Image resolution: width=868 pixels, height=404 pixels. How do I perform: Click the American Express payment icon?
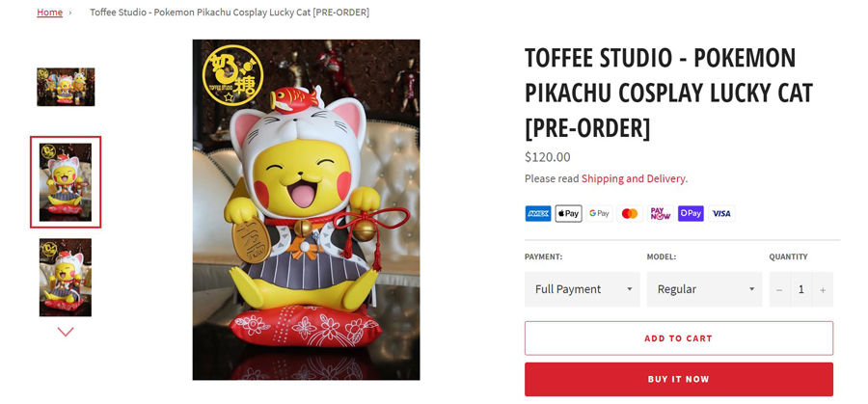pos(538,213)
